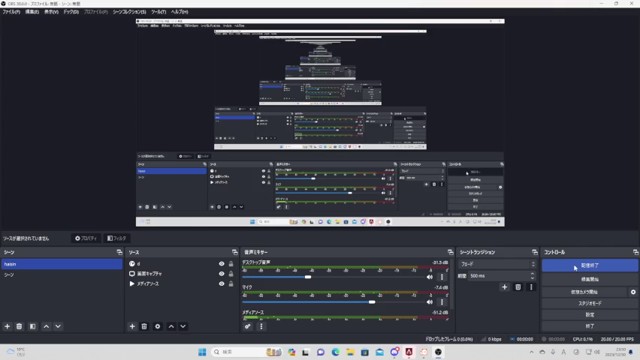The image size is (640, 360).
Task: Adjust the mic volume slider handle
Action: click(x=372, y=302)
